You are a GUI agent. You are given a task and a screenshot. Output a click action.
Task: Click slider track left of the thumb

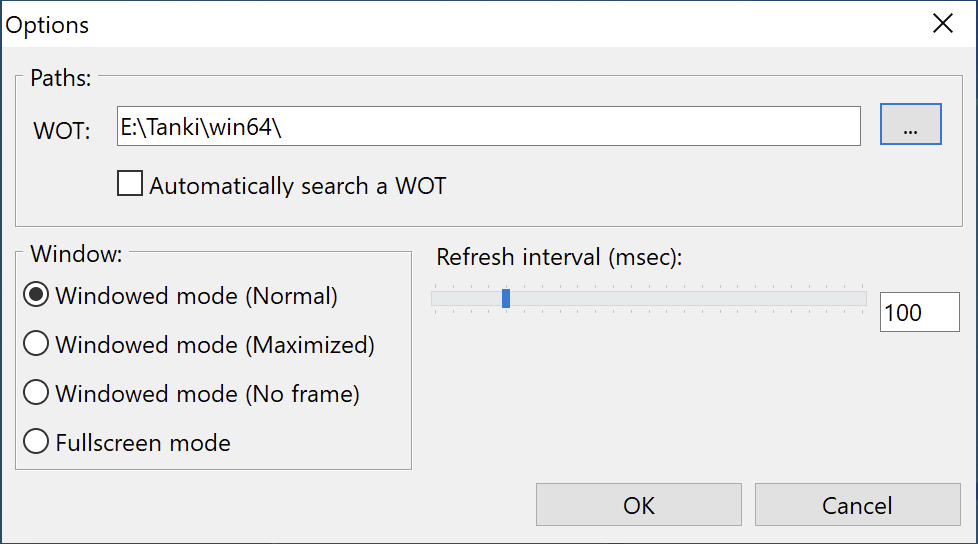[465, 298]
